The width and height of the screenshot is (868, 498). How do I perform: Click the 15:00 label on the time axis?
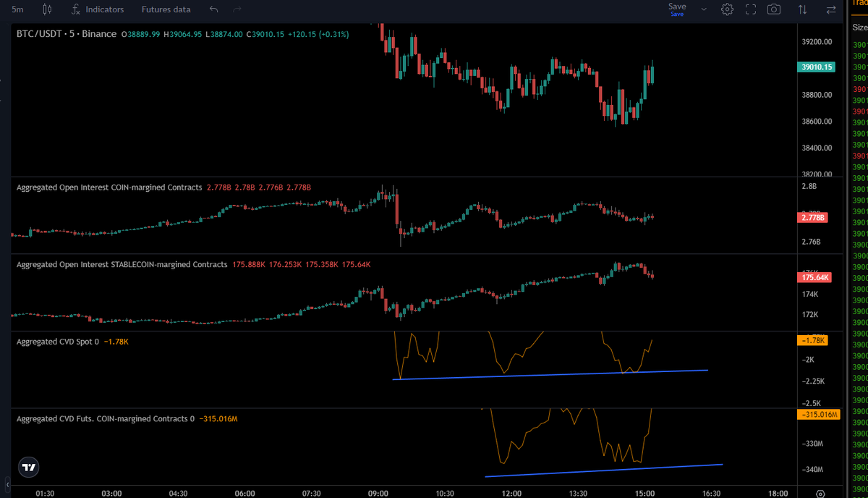[644, 494]
